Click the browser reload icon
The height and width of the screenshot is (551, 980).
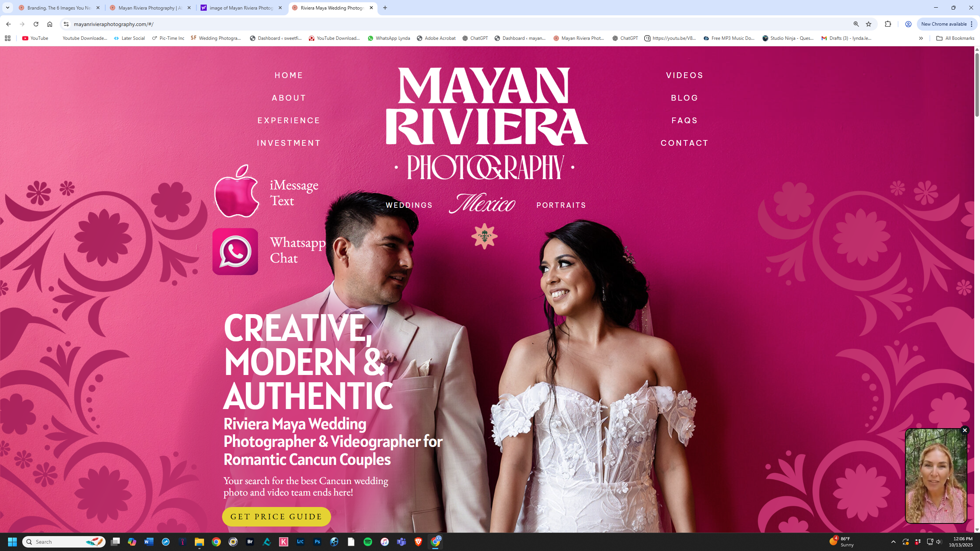36,24
